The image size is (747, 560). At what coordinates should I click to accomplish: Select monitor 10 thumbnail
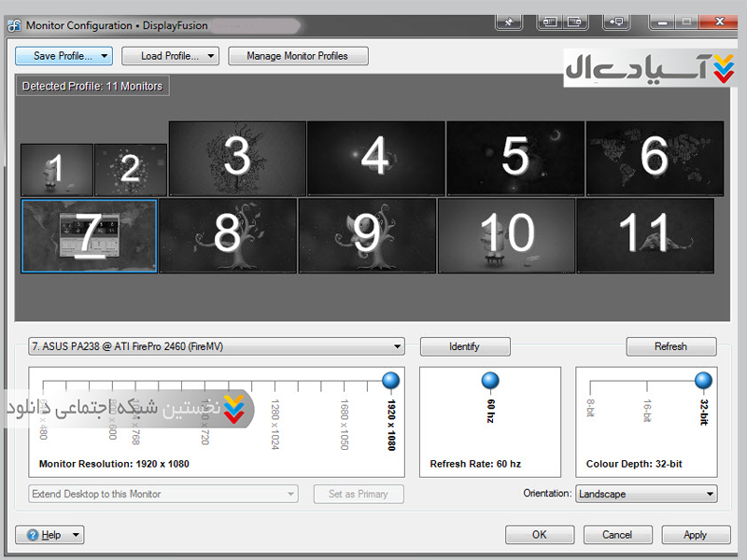(506, 235)
